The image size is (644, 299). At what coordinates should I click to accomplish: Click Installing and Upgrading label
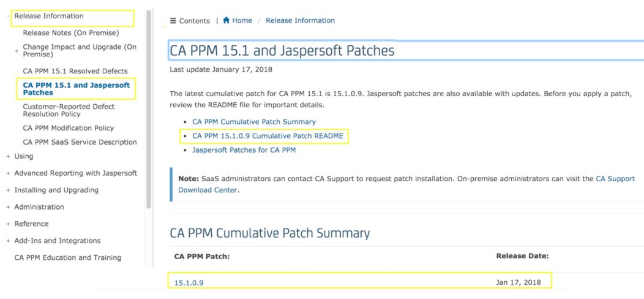56,190
